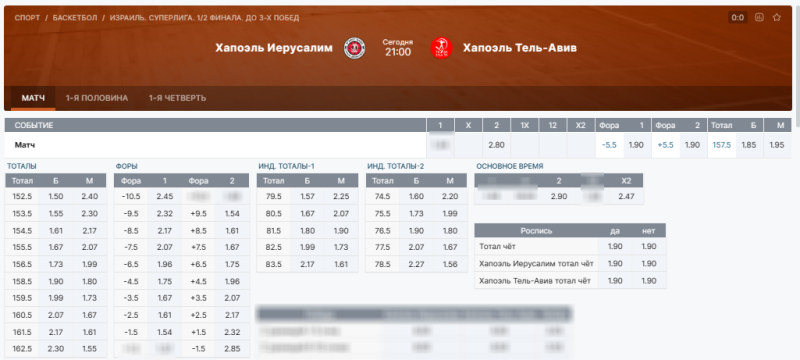Choose under 1.99 for total 156.5
The height and width of the screenshot is (360, 800).
(90, 264)
